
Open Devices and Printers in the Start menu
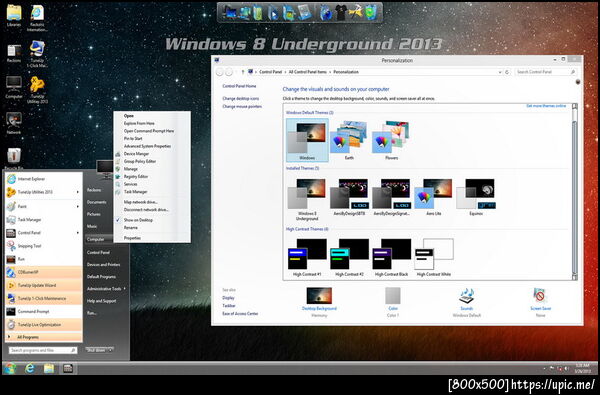(x=103, y=264)
